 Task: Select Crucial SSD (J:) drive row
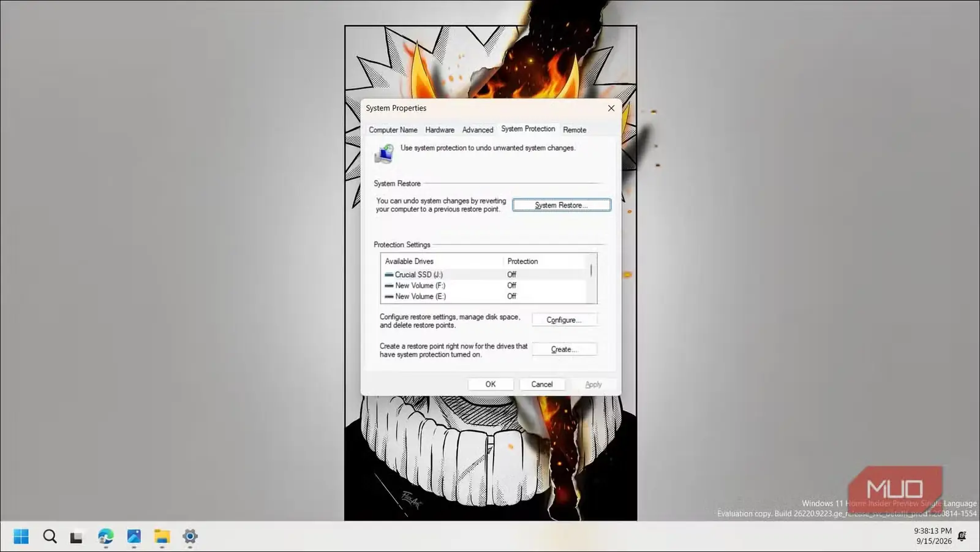coord(484,274)
